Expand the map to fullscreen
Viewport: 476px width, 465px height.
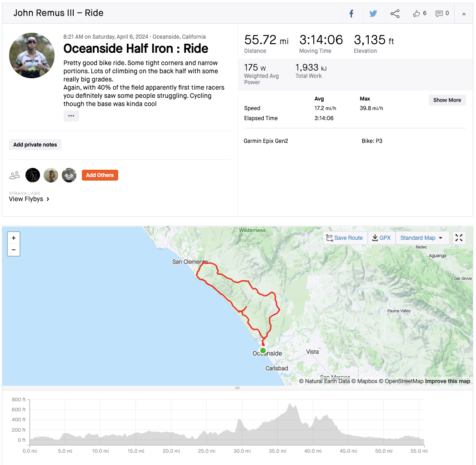[459, 238]
